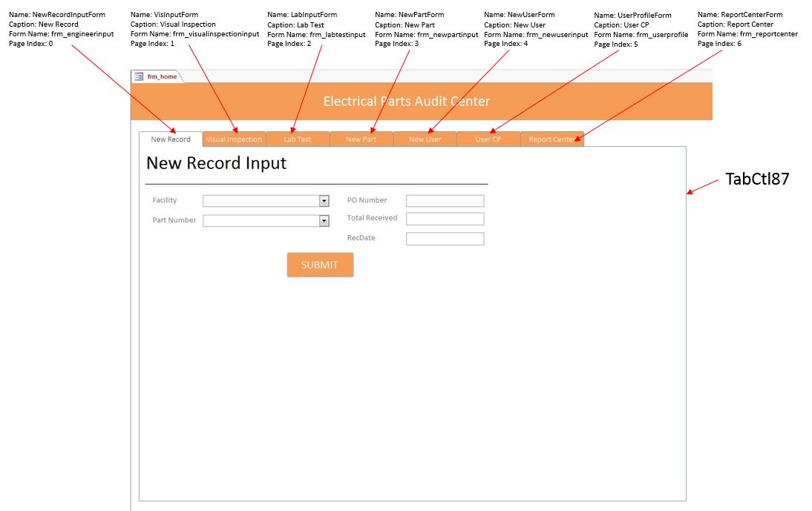Click the Electrical Parts Audit Center title
Viewport: 812px width, 511px height.
pos(407,102)
